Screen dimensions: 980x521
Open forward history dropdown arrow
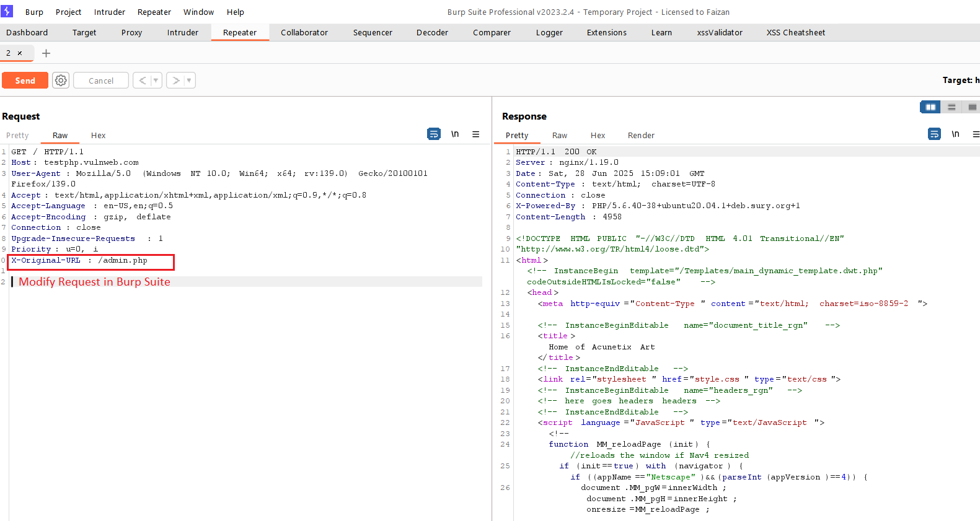pyautogui.click(x=189, y=81)
